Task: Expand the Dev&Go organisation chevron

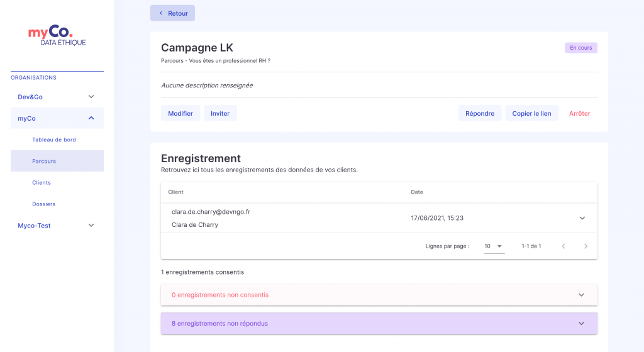Action: tap(91, 97)
